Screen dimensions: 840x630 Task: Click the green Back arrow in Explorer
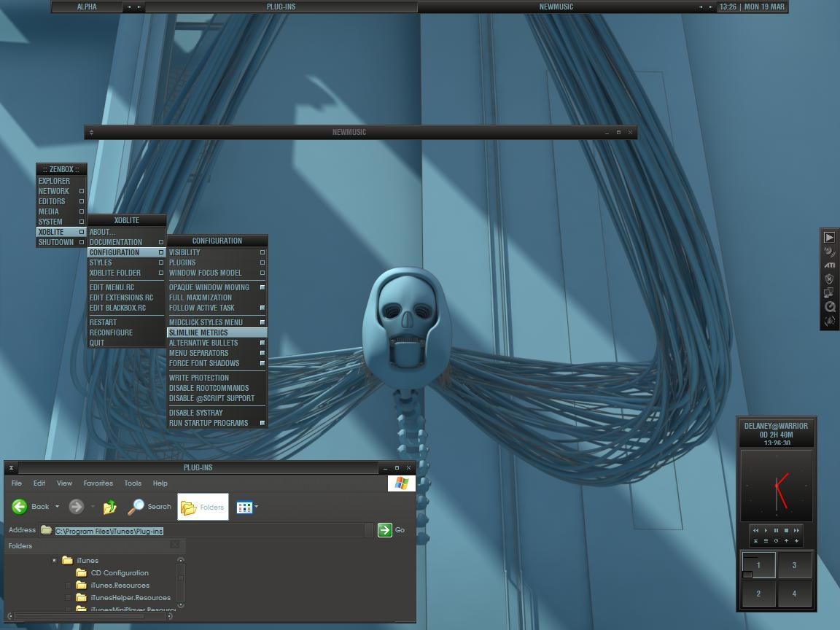tap(20, 506)
